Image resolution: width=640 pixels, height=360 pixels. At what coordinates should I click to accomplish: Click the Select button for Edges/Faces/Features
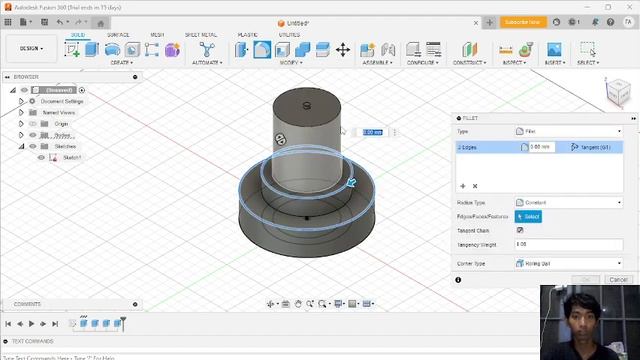pos(528,216)
